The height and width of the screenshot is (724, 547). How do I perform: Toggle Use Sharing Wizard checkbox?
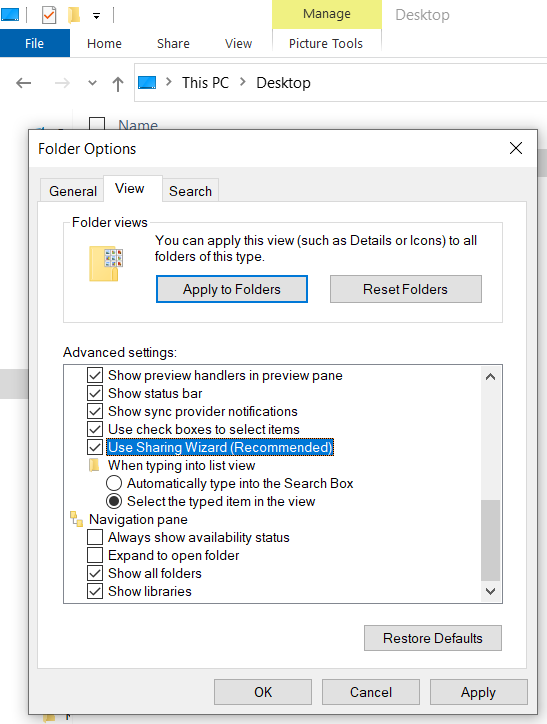click(x=95, y=447)
